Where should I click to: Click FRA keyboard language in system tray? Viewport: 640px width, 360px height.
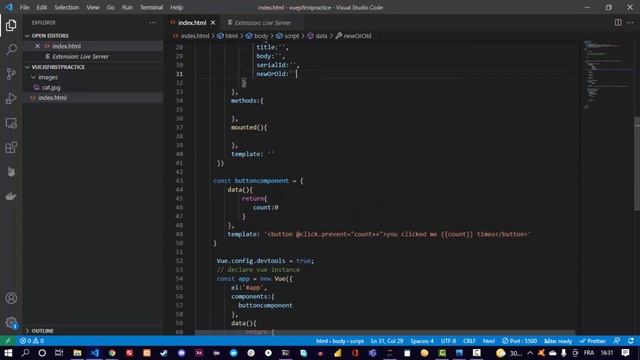tap(589, 353)
